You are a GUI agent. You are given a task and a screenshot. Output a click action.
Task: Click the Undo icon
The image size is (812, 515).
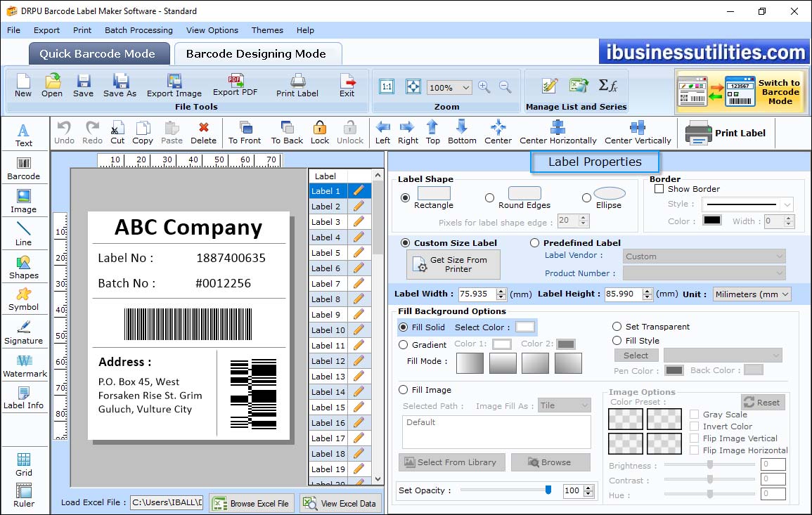(64, 133)
